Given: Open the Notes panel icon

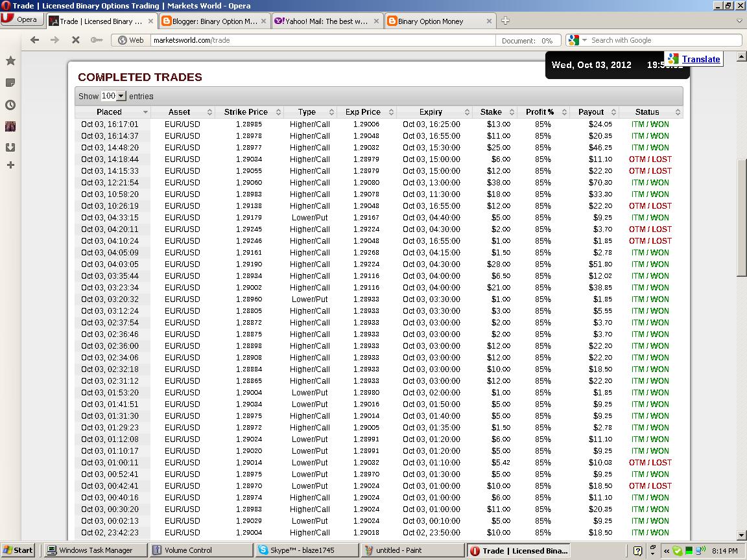Looking at the screenshot, I should (x=10, y=83).
